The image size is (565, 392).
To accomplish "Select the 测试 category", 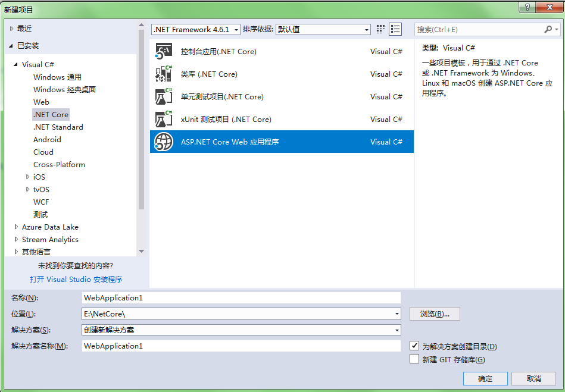I will [40, 215].
